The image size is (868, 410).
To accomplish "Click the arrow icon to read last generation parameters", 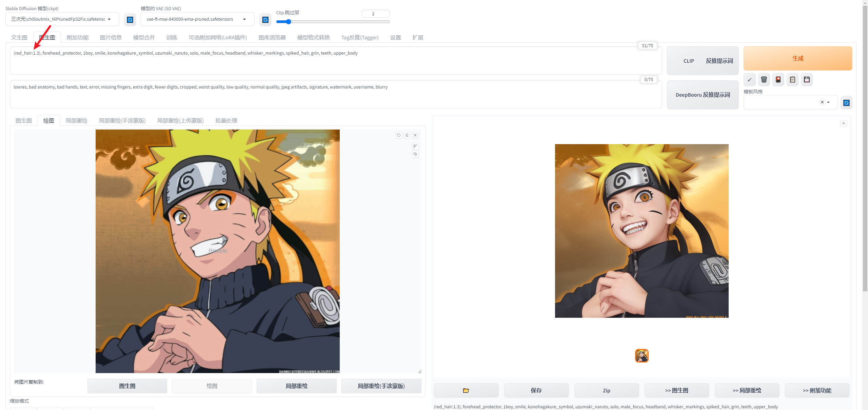I will point(750,80).
